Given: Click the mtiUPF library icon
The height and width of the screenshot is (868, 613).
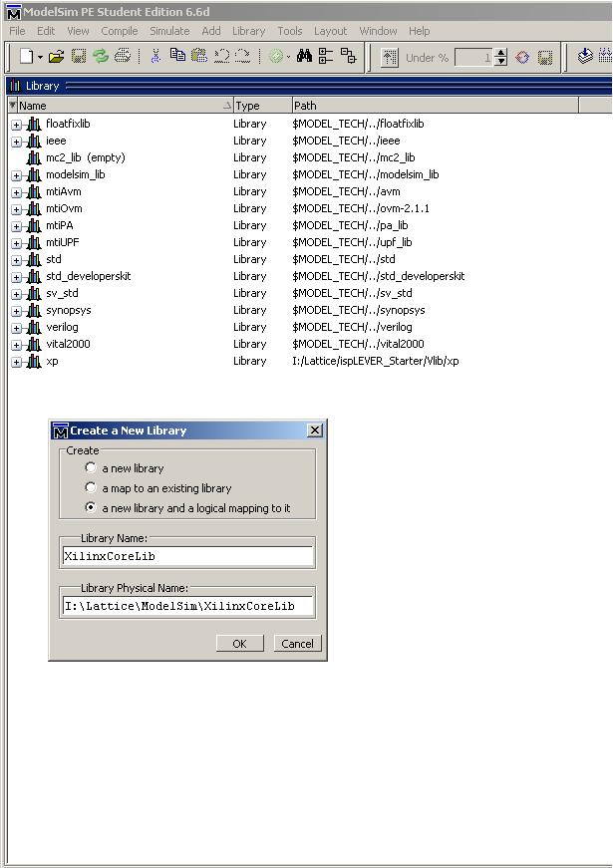Looking at the screenshot, I should coord(34,242).
